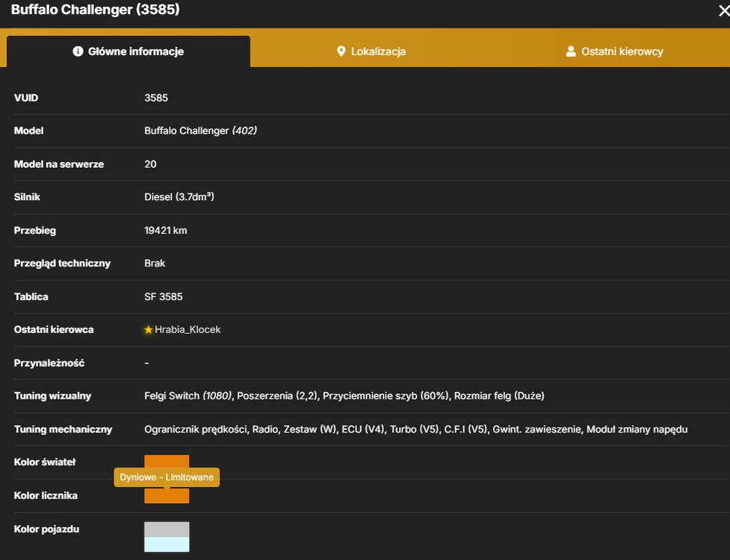Click the Zestaw (W) tuning entry
Screen dimensions: 730x560
310,429
